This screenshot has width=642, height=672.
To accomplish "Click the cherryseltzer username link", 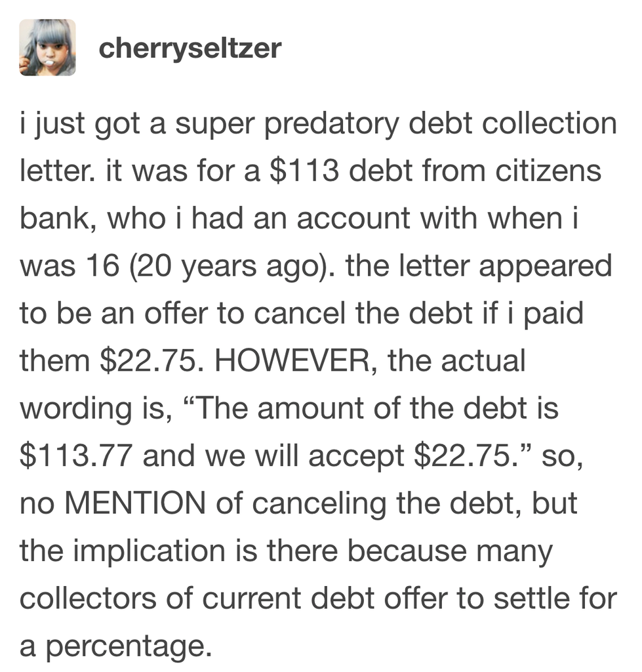I will (x=190, y=48).
